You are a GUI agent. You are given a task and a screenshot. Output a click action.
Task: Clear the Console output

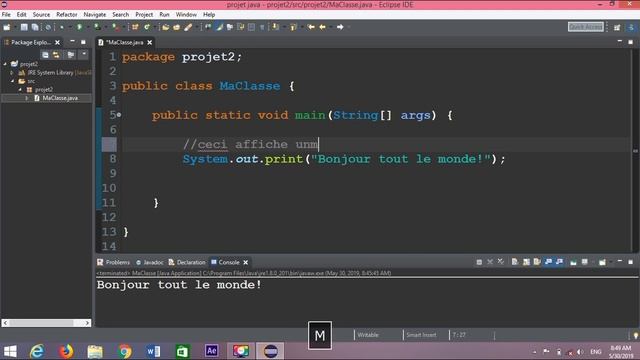coord(515,262)
